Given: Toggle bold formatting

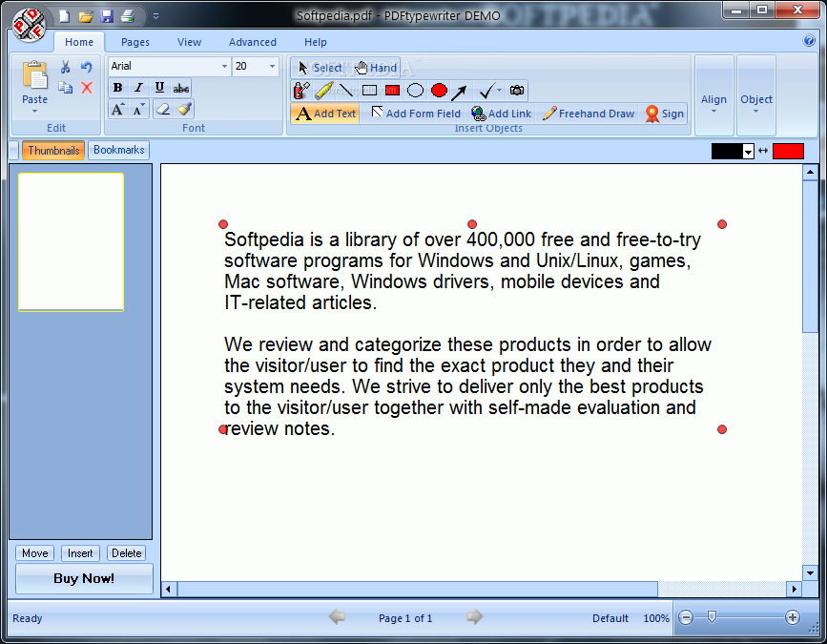Looking at the screenshot, I should pyautogui.click(x=118, y=88).
